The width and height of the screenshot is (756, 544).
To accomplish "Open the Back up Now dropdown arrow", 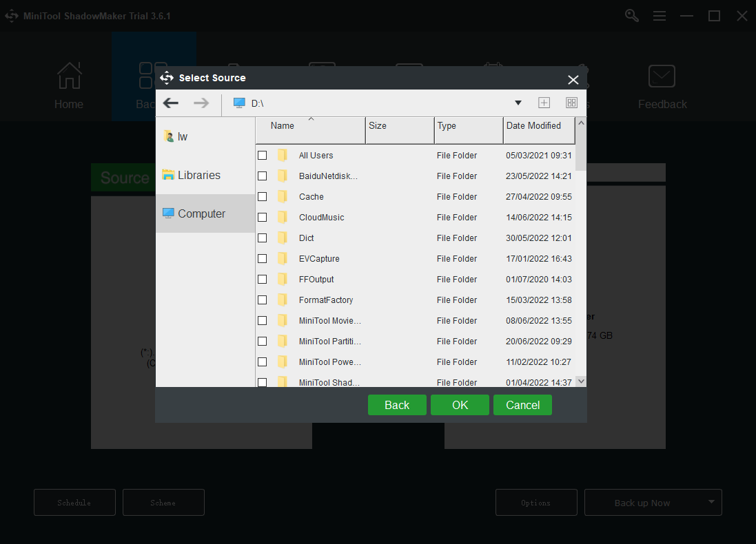I will coord(711,501).
